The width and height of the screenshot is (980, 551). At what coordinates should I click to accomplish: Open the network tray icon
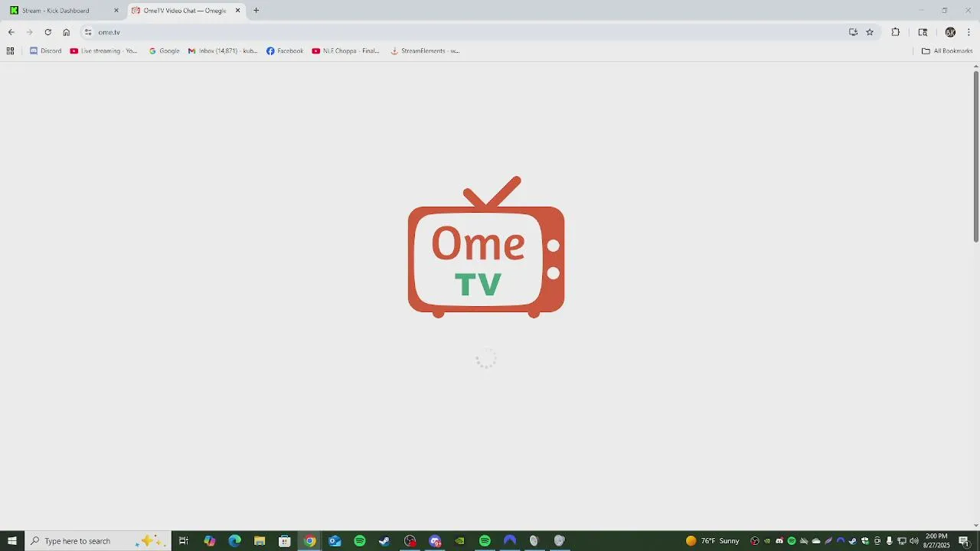tap(901, 541)
